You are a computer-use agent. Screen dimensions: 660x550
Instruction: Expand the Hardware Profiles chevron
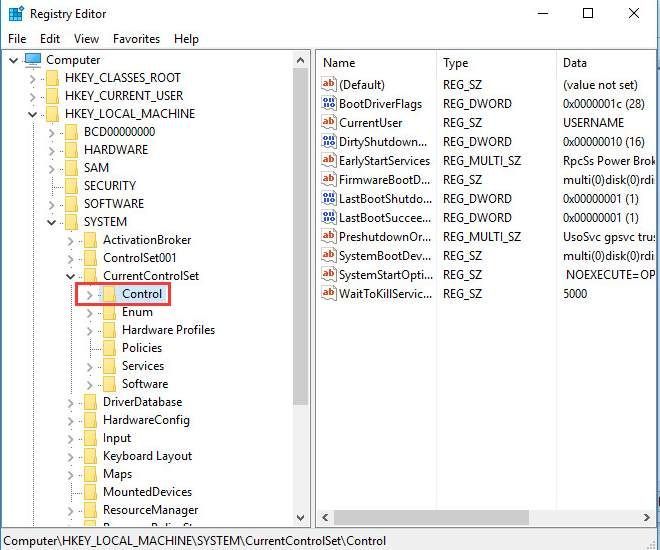tap(89, 330)
